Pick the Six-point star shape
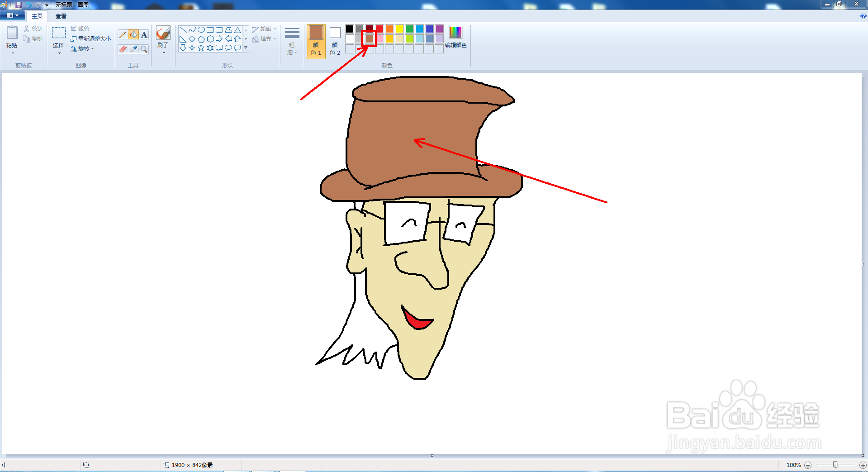The width and height of the screenshot is (868, 472). 210,48
